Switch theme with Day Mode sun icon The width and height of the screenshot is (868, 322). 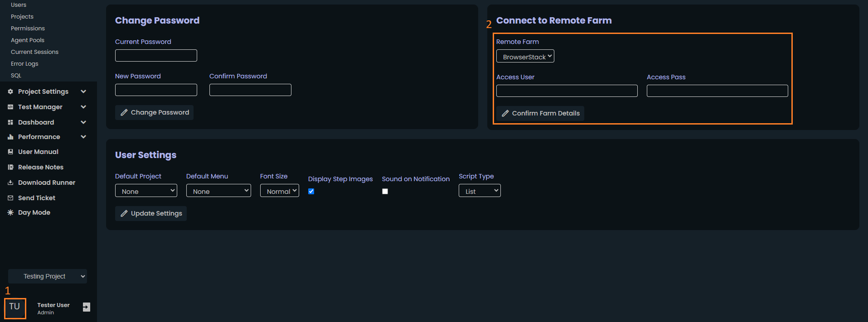click(x=10, y=212)
